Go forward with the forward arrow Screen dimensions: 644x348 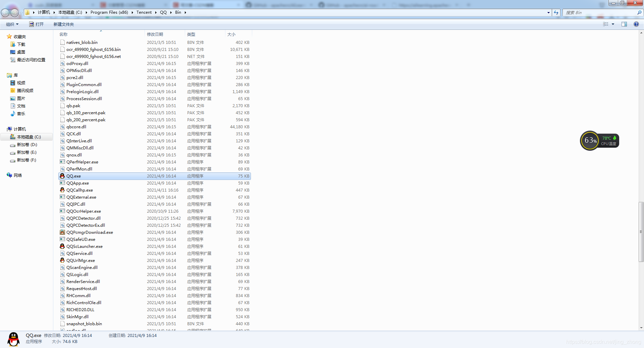(x=14, y=13)
